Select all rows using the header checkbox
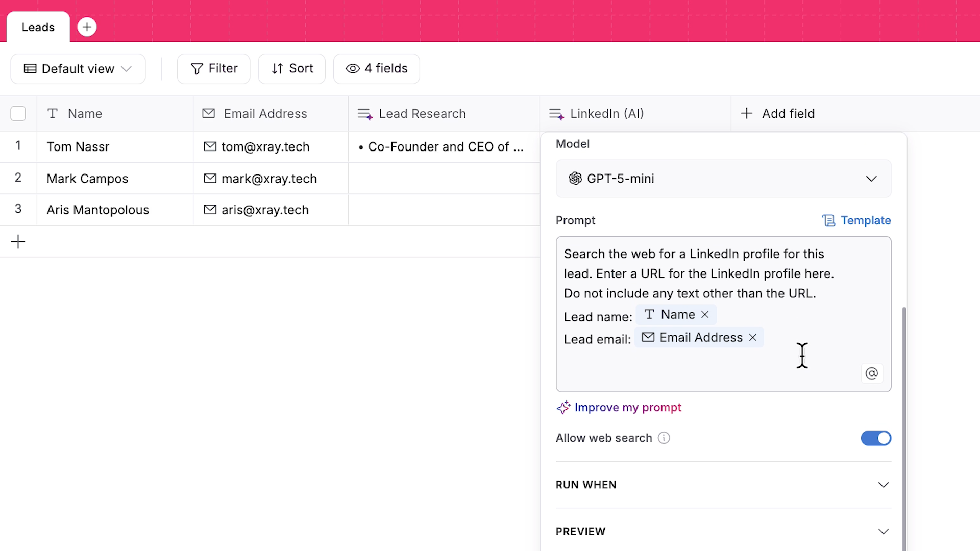This screenshot has width=980, height=551. pos(18,113)
